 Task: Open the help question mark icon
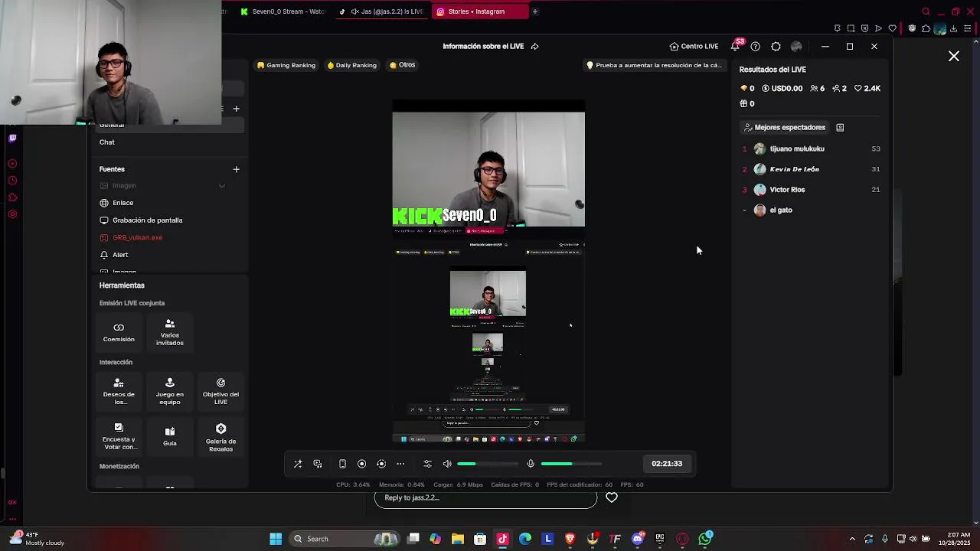756,47
